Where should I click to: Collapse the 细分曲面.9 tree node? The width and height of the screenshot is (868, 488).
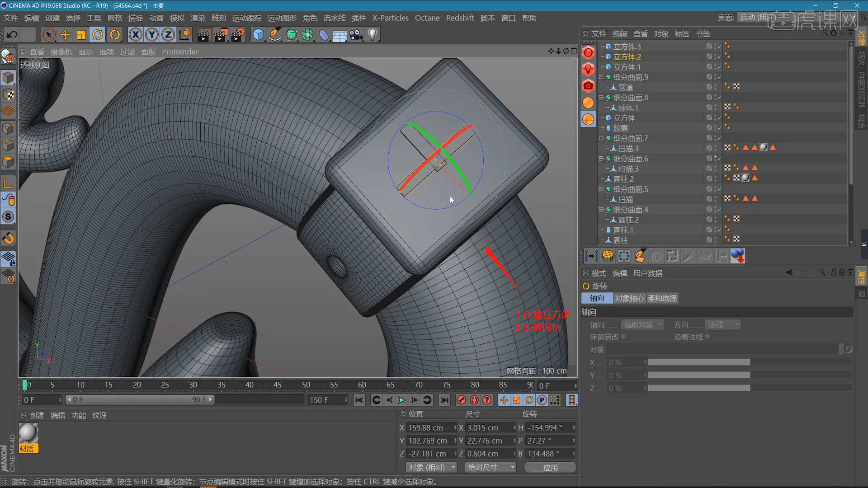[x=601, y=77]
